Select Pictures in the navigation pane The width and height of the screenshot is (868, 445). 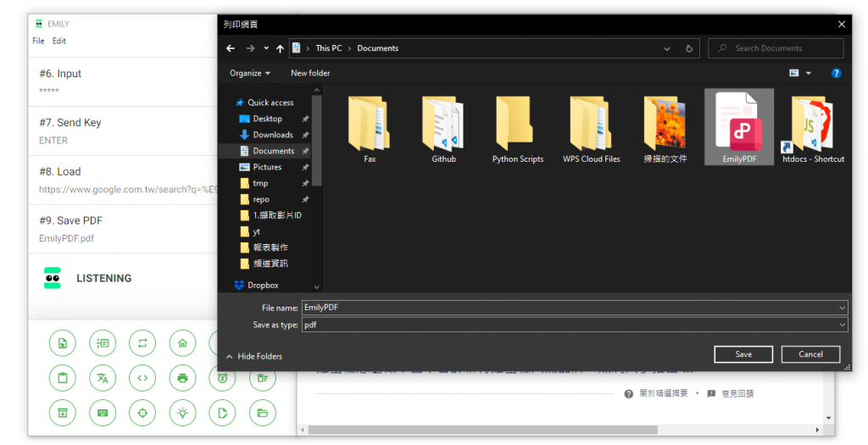[267, 167]
